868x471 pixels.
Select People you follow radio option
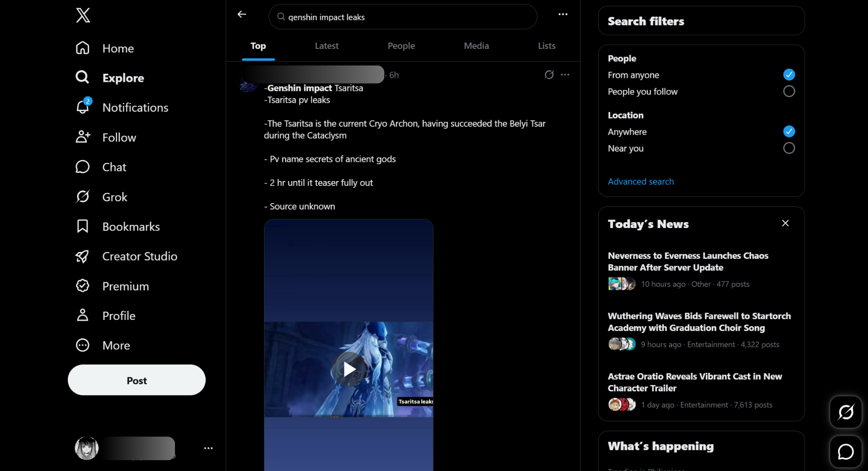(789, 91)
